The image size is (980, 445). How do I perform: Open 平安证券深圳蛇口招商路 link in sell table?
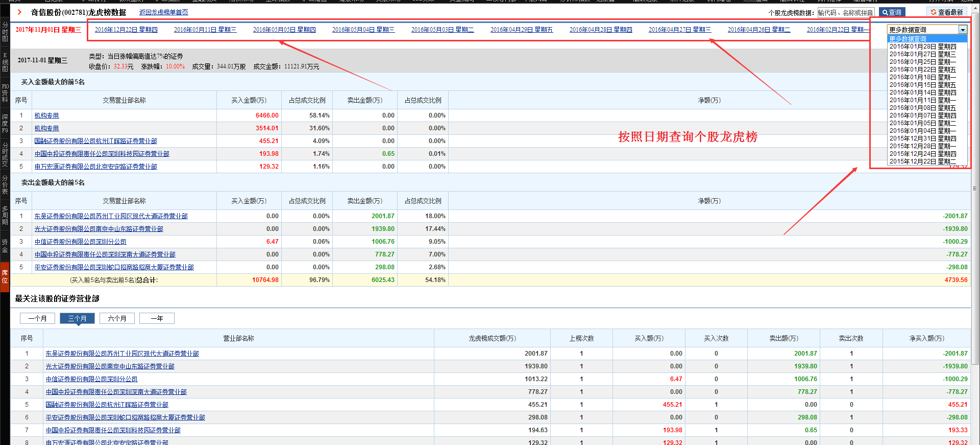tap(114, 267)
